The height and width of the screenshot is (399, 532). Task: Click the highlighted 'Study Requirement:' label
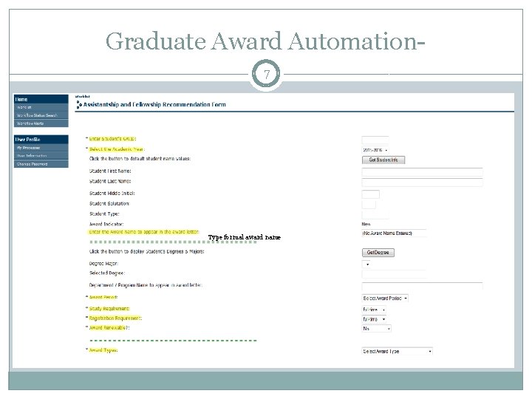(109, 309)
